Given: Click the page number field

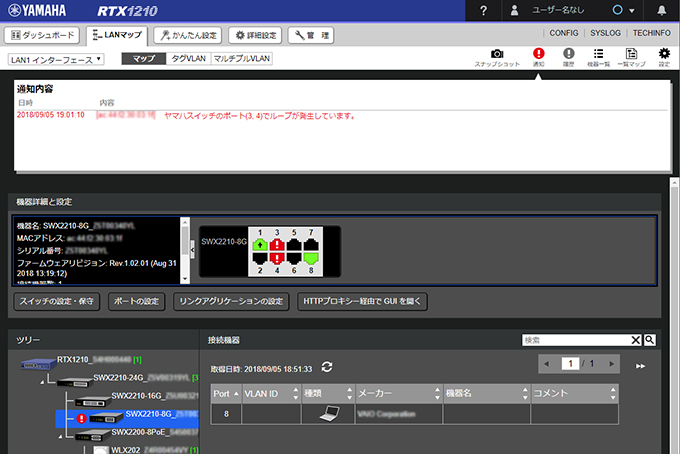Looking at the screenshot, I should point(570,363).
